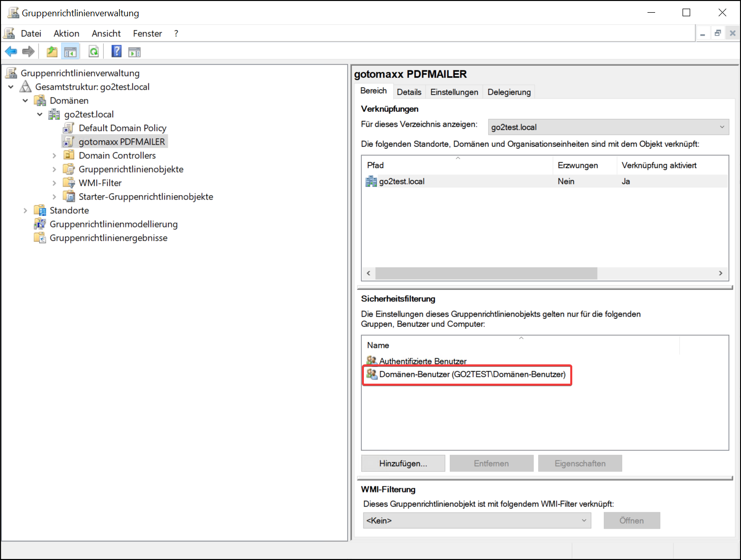
Task: Click the Domänen folder icon
Action: point(40,101)
